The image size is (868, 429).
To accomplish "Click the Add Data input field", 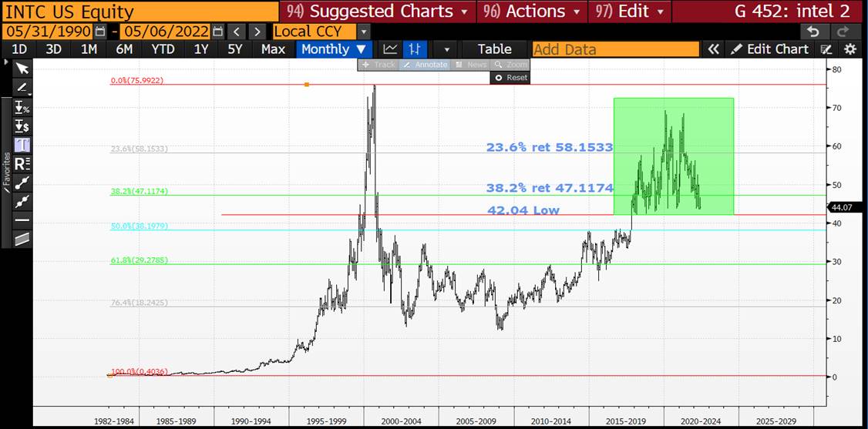I will 617,49.
